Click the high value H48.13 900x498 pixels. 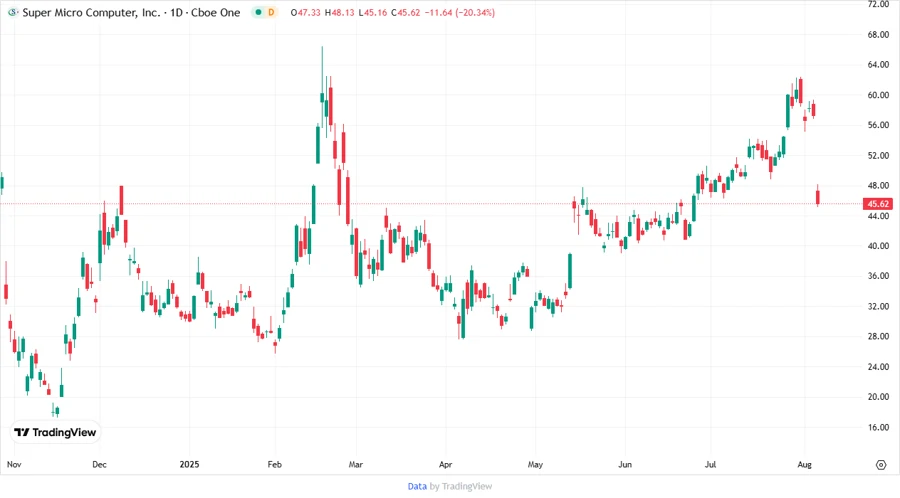(x=340, y=12)
